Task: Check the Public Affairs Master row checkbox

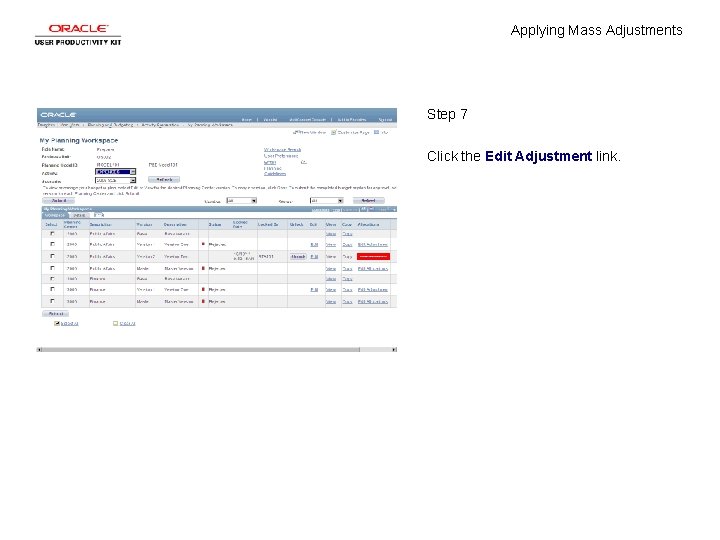Action: tap(52, 268)
